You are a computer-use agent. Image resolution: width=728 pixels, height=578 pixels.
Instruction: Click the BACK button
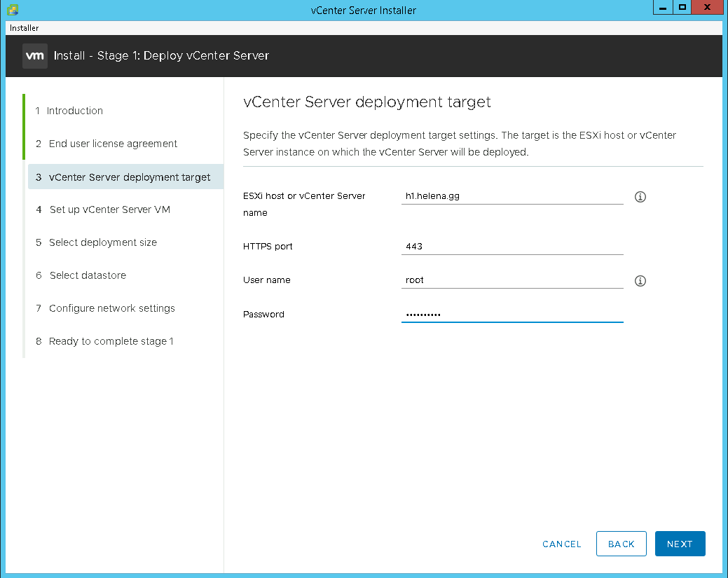[621, 544]
